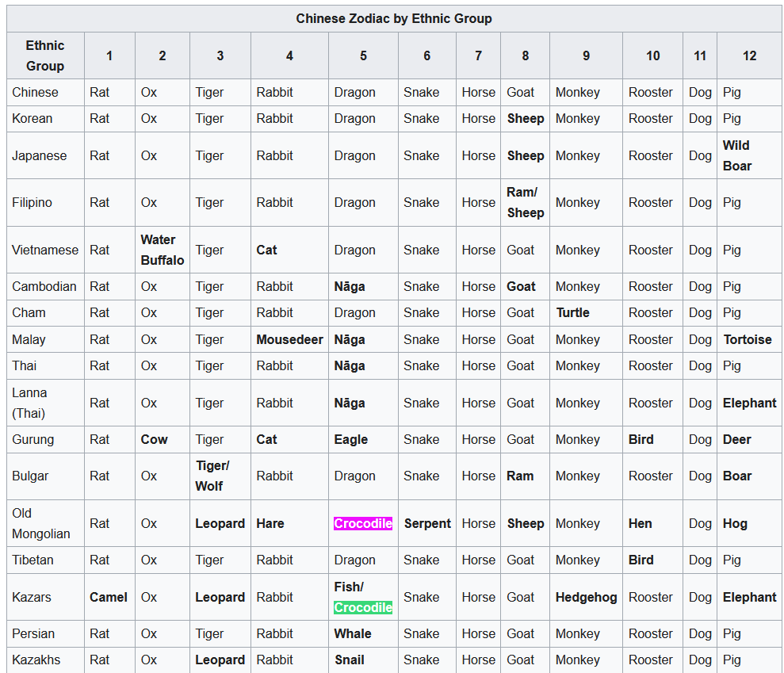
Task: Click 'Sheep' in the Korean row
Action: tap(526, 118)
